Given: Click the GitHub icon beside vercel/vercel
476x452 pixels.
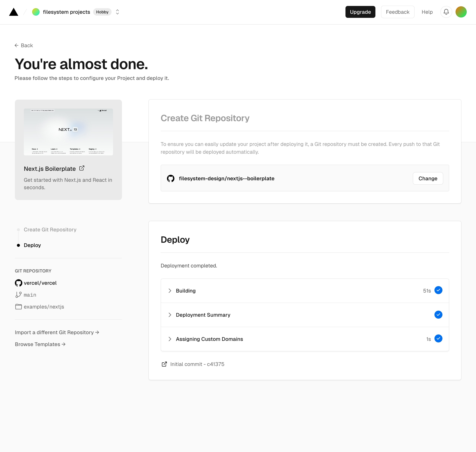Looking at the screenshot, I should [19, 283].
